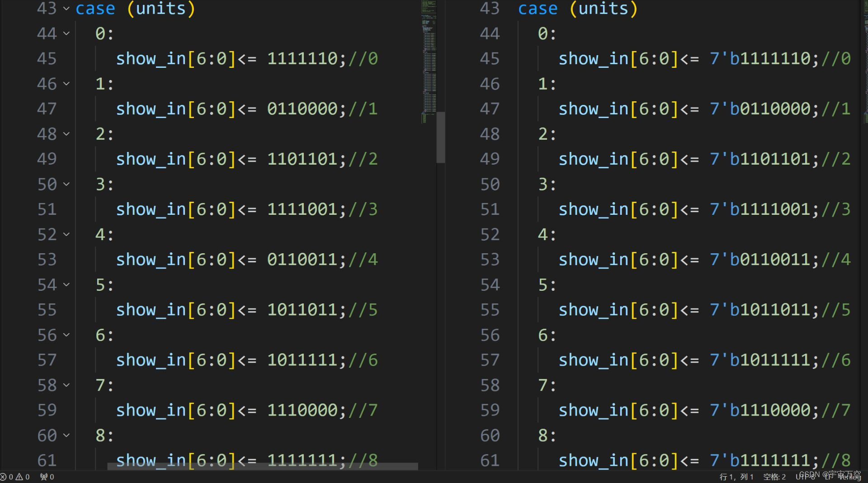This screenshot has height=483, width=868.
Task: Open the forwarded ports indicator in status bar
Action: pos(47,477)
